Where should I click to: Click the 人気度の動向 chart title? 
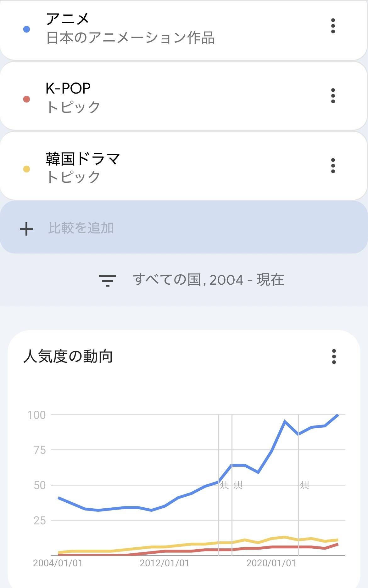pyautogui.click(x=68, y=357)
